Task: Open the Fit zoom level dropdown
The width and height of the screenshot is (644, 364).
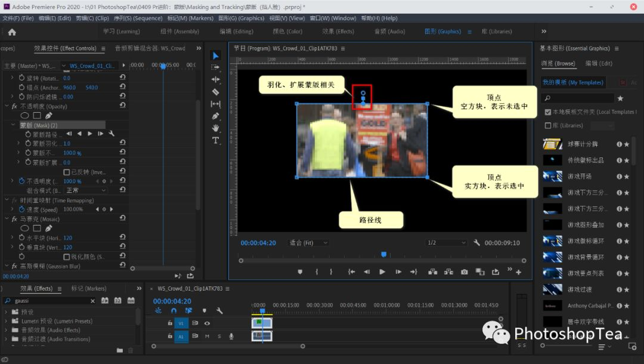Action: (309, 243)
